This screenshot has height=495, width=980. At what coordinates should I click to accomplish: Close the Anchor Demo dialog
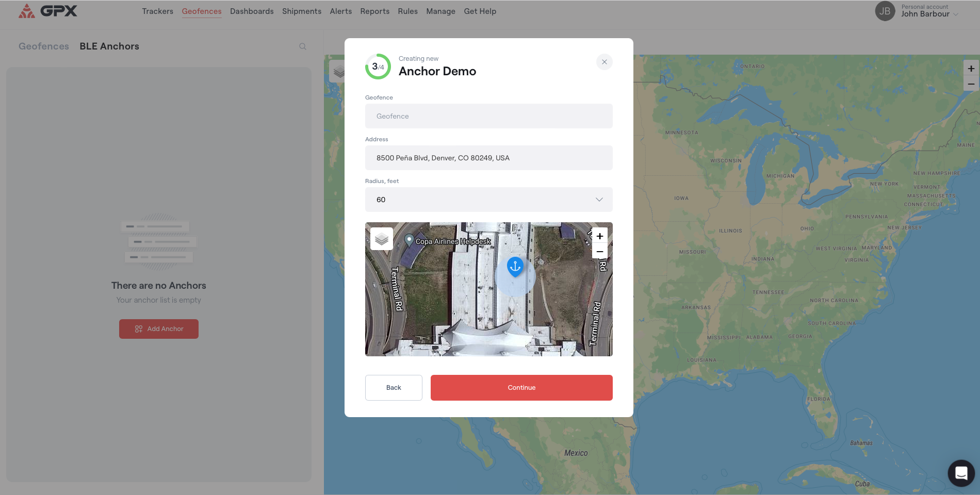click(604, 62)
